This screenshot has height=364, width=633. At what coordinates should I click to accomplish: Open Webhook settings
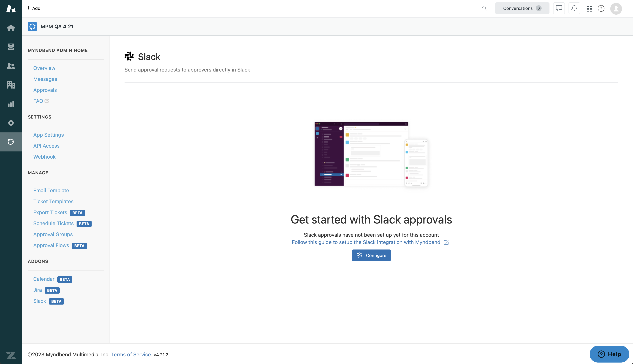[44, 157]
